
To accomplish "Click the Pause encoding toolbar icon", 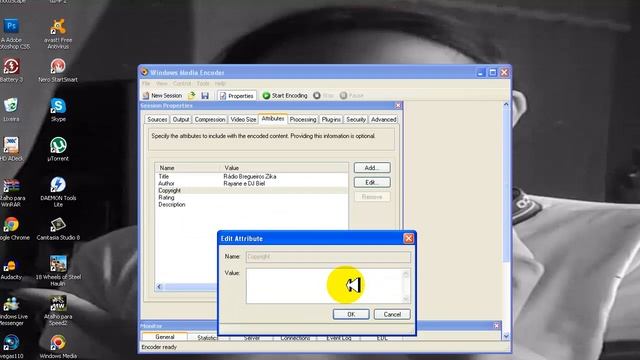I will 343,96.
